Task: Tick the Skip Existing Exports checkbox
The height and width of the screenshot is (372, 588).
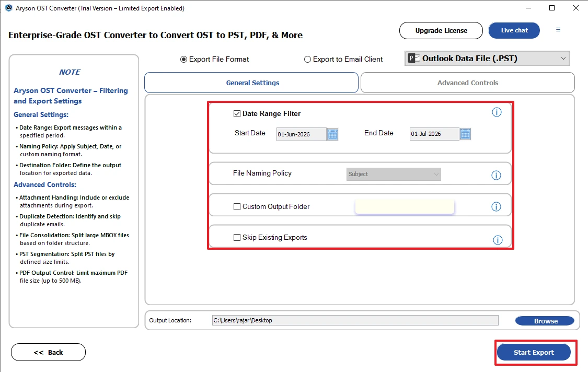Action: point(237,237)
